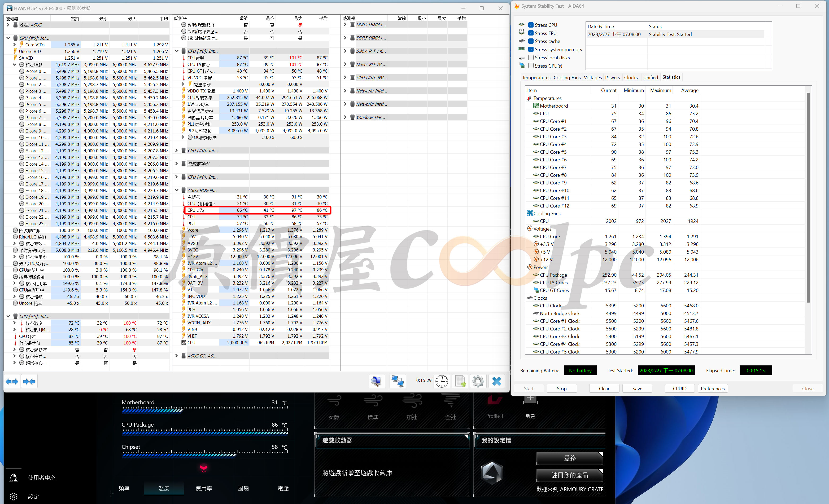The image size is (829, 504).
Task: Select the CPU封裝 row in ASUS ROG sensors
Action: 258,210
